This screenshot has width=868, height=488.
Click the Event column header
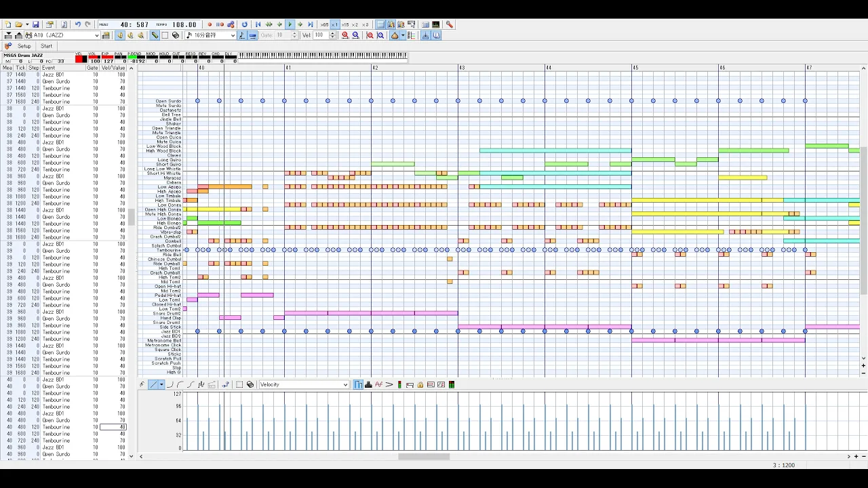tap(62, 68)
